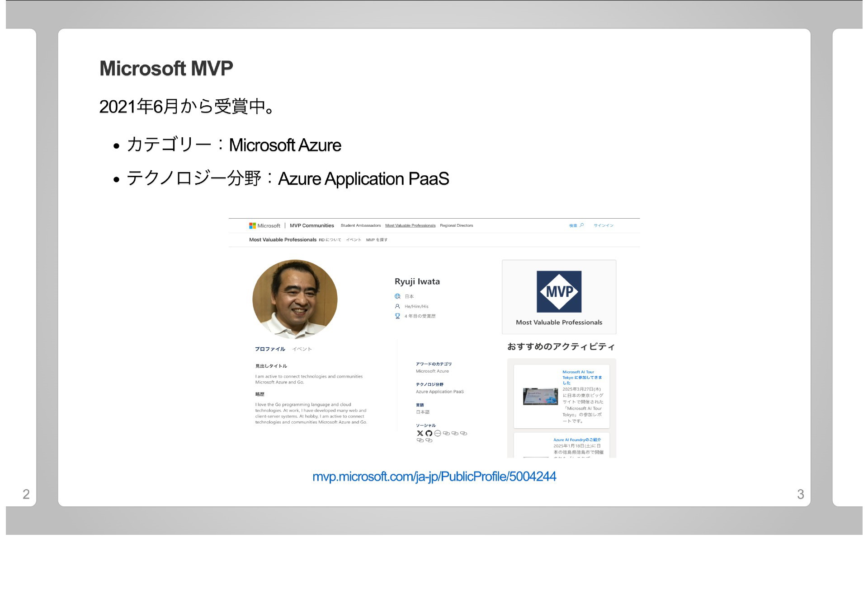Click the person icon beside He/Him/His
The height and width of the screenshot is (613, 868).
click(x=397, y=306)
